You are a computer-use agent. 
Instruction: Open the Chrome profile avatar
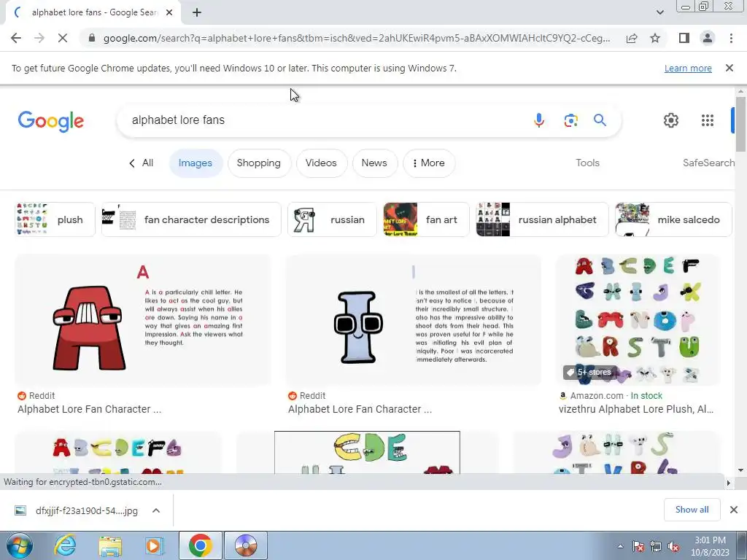pos(708,38)
